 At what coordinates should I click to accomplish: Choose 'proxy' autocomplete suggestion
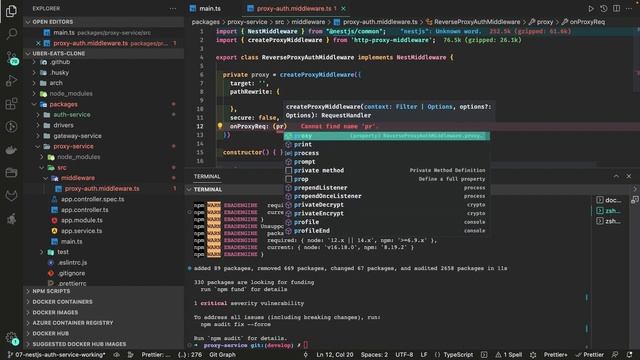point(387,136)
